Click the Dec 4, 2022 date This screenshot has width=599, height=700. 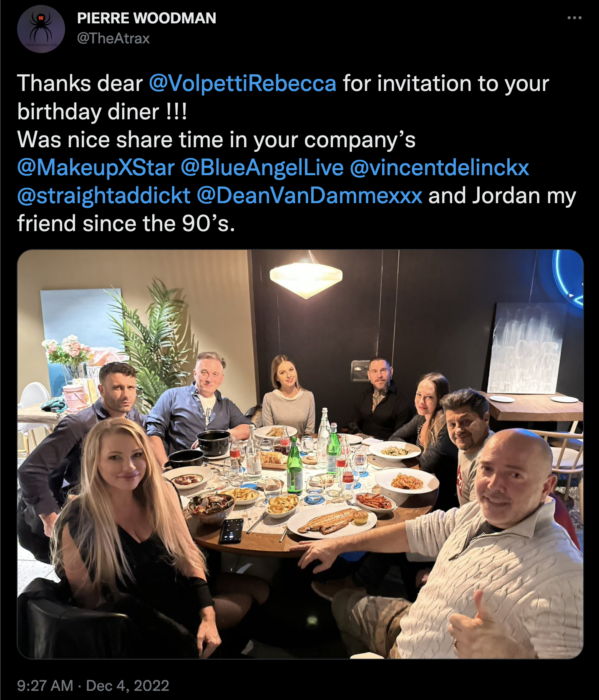click(128, 685)
